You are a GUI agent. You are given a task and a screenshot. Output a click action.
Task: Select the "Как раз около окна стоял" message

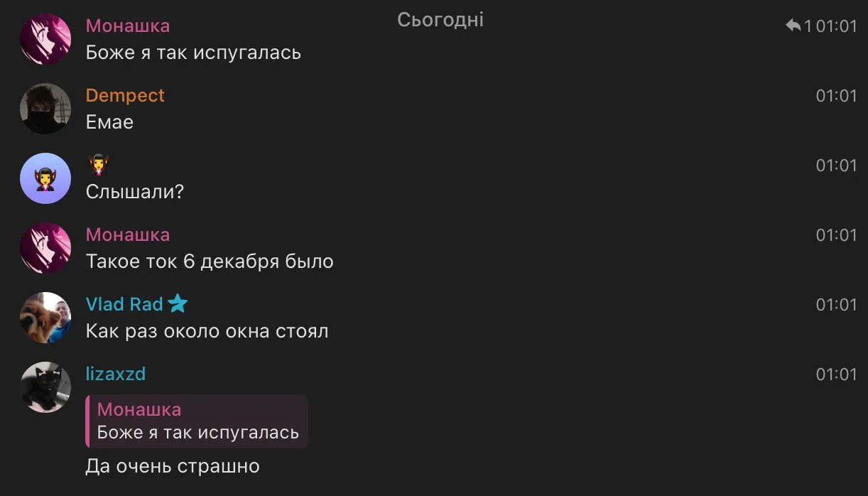point(207,331)
